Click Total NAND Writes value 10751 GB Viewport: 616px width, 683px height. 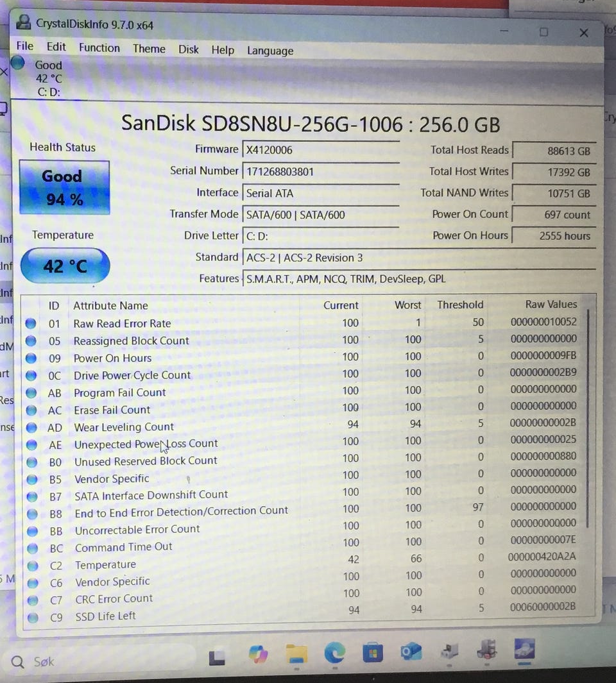(x=554, y=194)
